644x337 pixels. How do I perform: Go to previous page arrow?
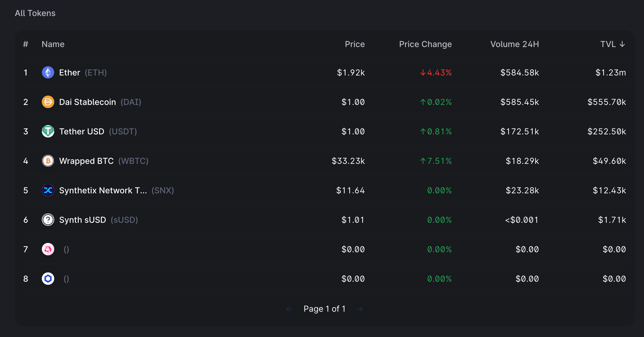[289, 309]
